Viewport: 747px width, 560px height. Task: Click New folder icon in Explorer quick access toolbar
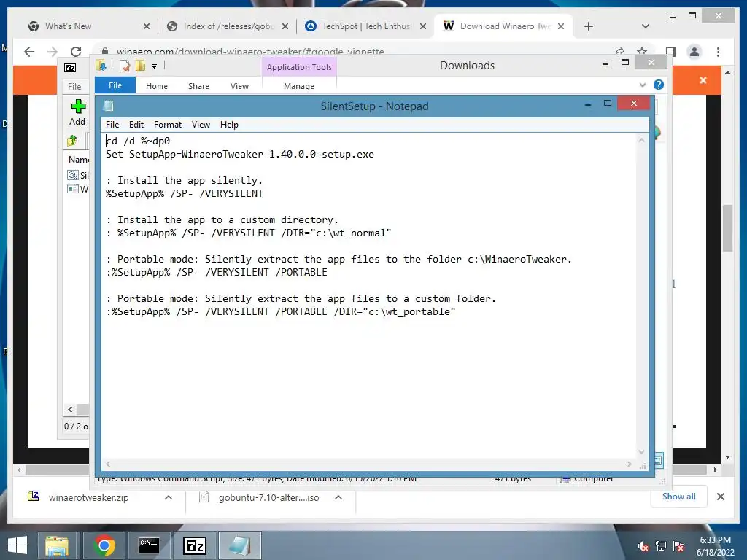[x=140, y=66]
